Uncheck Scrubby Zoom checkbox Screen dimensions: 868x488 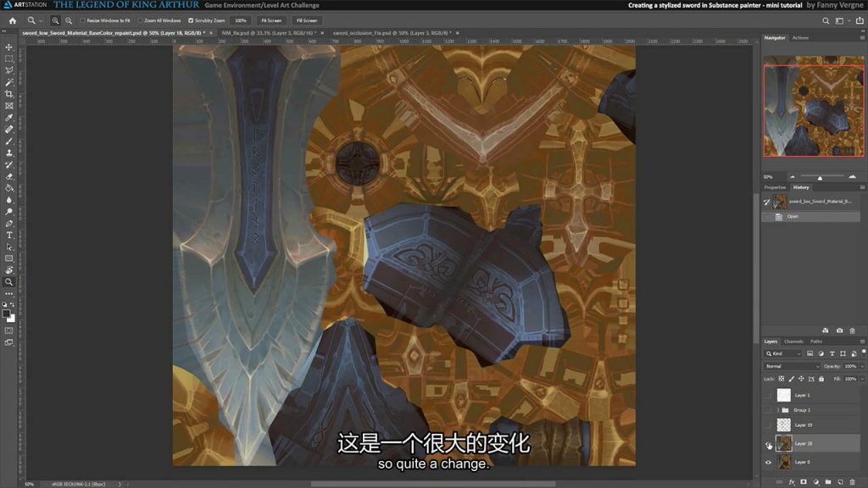tap(191, 20)
